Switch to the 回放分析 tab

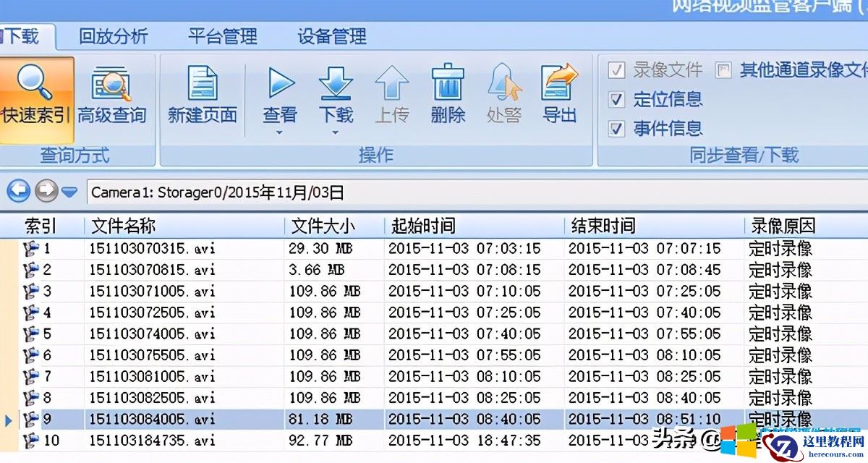click(x=112, y=36)
